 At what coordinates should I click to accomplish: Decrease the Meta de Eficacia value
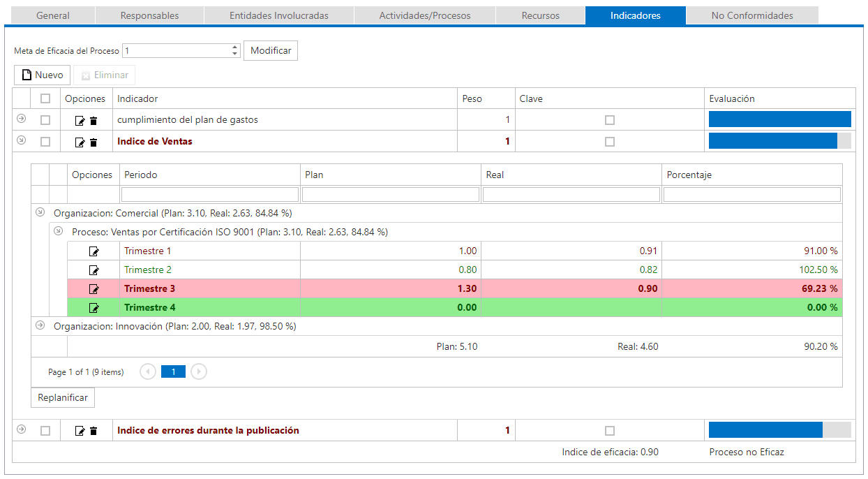coord(234,54)
